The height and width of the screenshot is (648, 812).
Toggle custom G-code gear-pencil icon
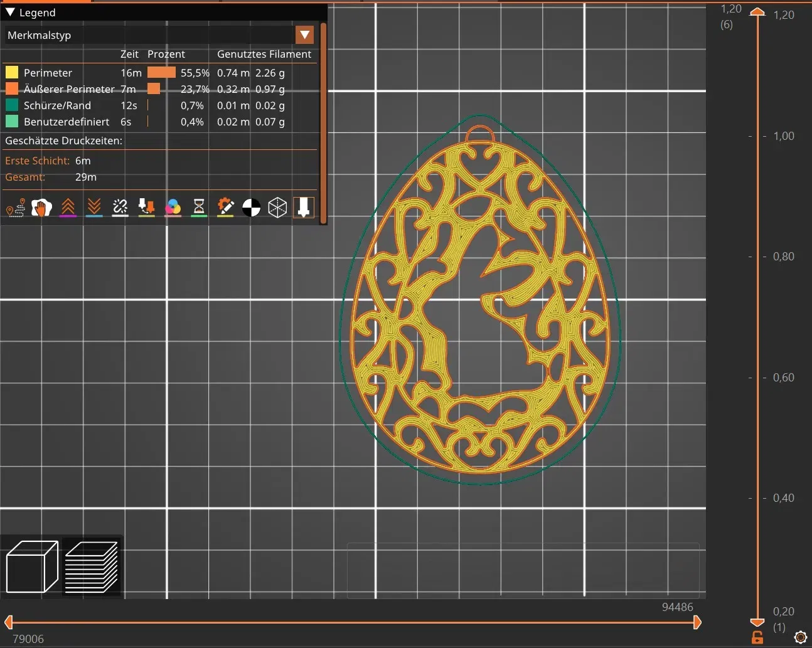pyautogui.click(x=225, y=208)
